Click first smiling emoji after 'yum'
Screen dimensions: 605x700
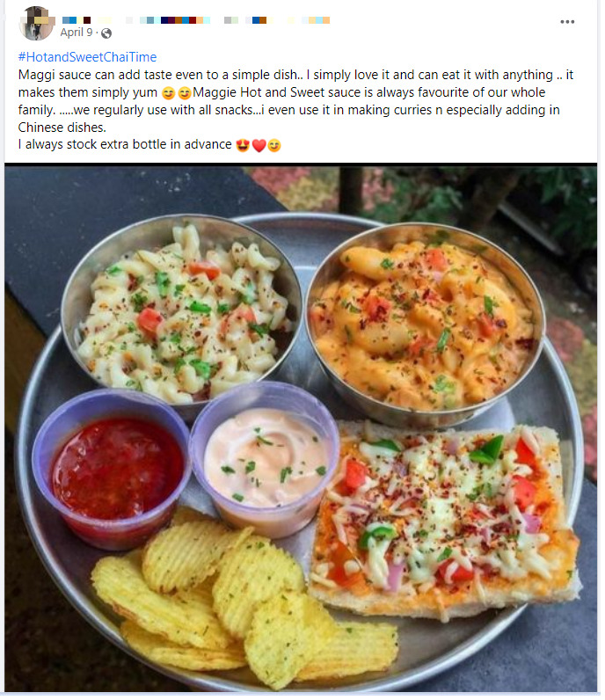tap(168, 93)
